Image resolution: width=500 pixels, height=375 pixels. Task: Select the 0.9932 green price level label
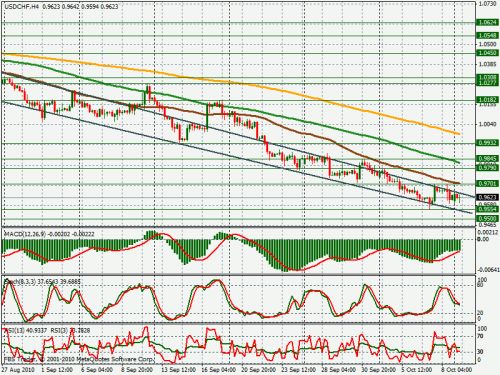click(487, 143)
